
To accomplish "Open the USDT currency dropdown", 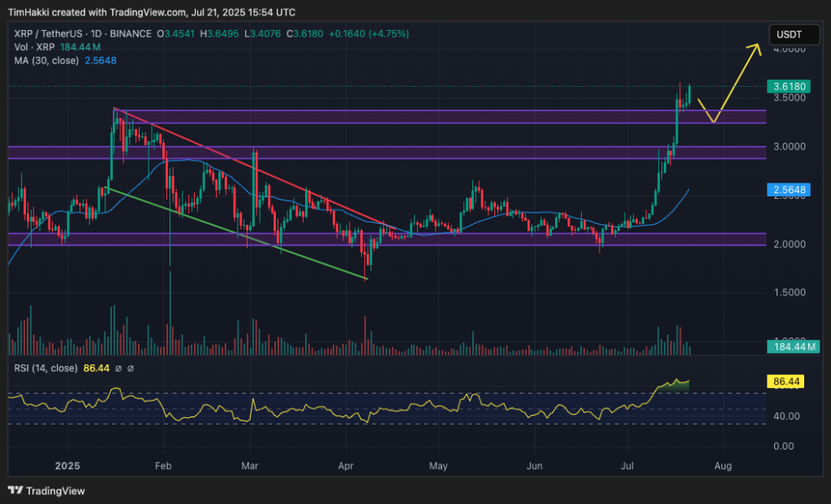I will tap(794, 34).
